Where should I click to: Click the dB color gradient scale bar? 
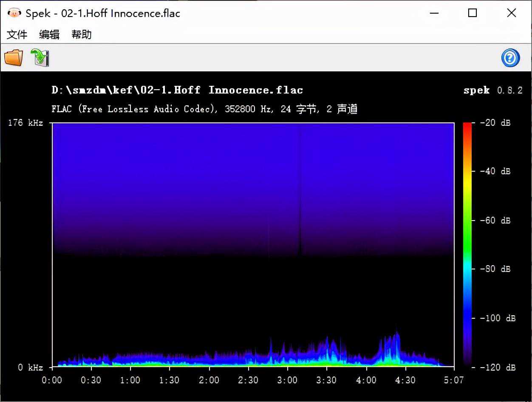point(467,244)
